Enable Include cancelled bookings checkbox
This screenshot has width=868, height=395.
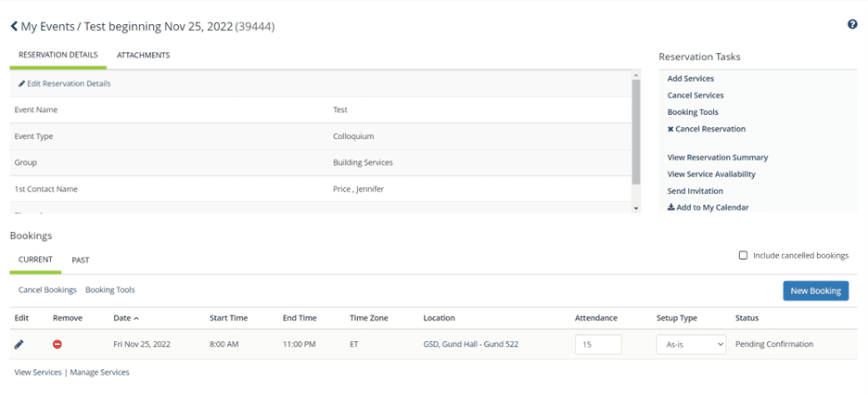click(743, 255)
